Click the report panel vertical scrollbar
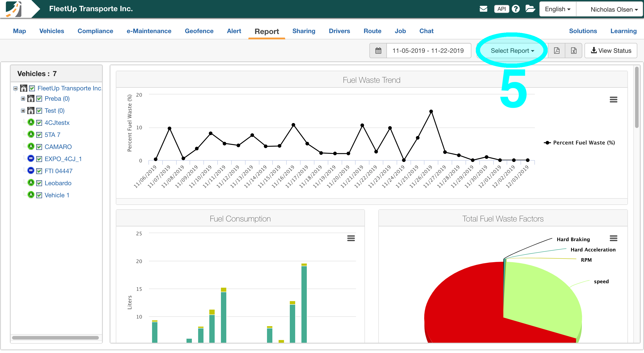 [x=637, y=97]
